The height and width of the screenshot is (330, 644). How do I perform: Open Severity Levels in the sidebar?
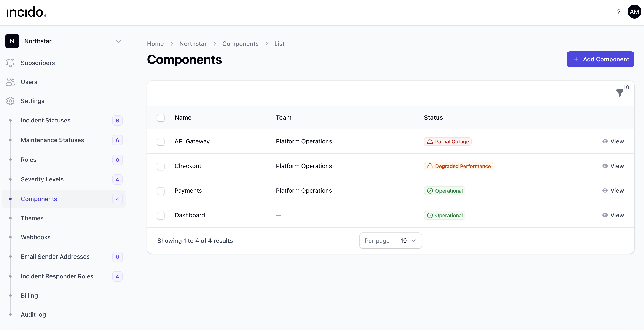64,179
